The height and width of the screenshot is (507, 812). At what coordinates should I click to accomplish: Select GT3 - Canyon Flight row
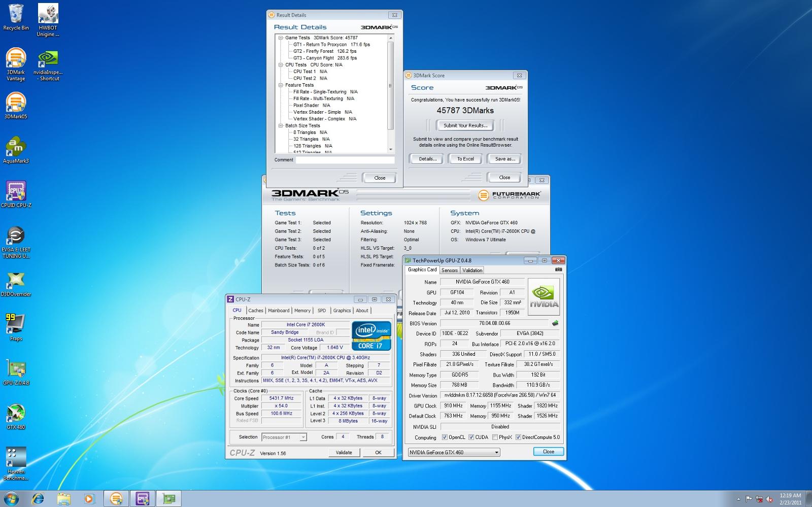(x=325, y=58)
